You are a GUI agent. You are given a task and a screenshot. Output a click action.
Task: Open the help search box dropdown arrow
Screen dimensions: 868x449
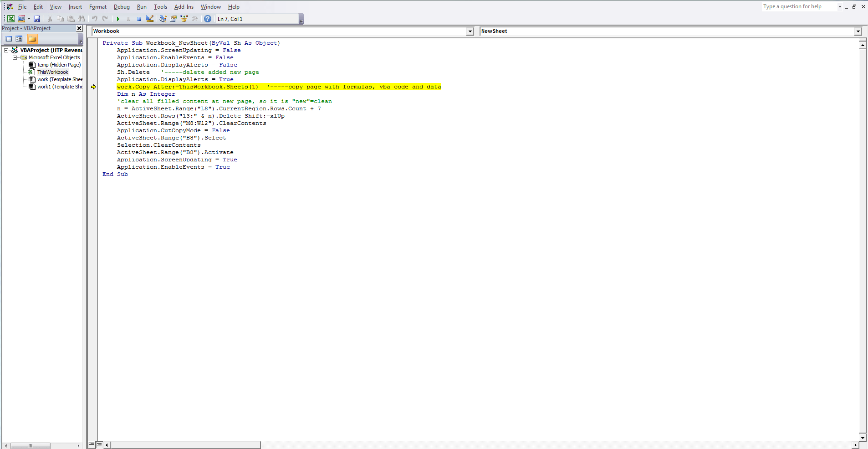point(840,7)
